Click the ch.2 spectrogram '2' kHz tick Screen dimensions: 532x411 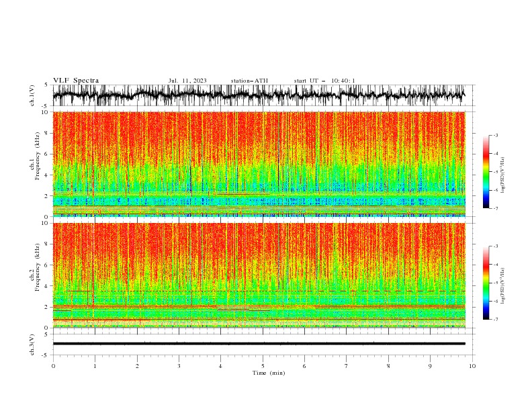pyautogui.click(x=48, y=307)
